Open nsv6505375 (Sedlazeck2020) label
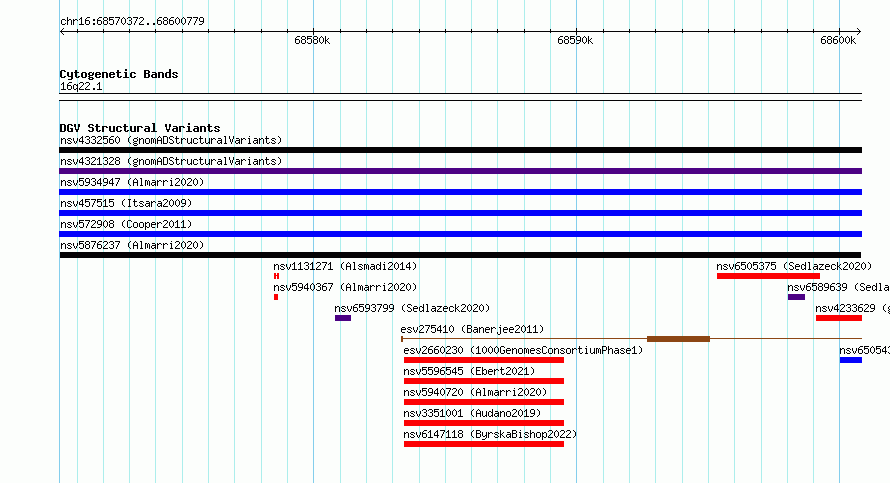This screenshot has height=483, width=890. click(x=794, y=266)
